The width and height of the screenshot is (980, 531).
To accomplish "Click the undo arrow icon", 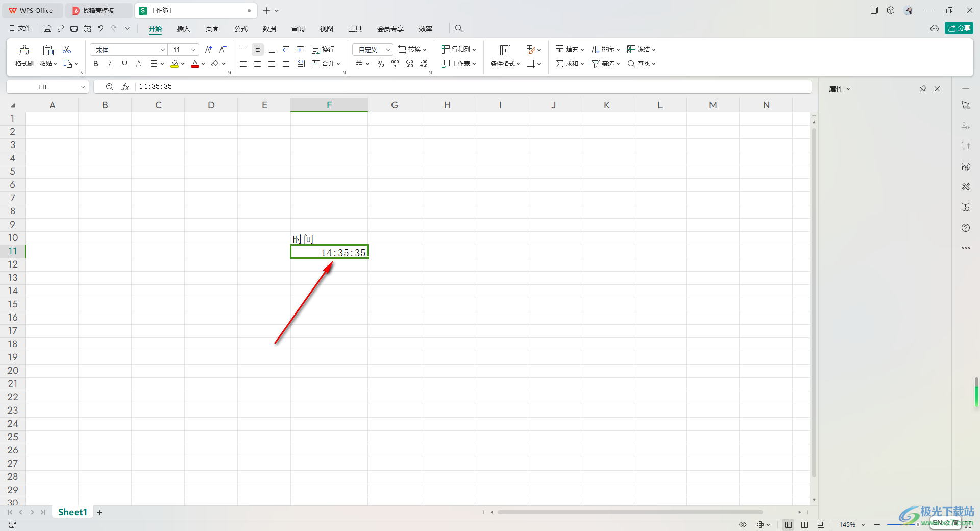I will tap(101, 28).
